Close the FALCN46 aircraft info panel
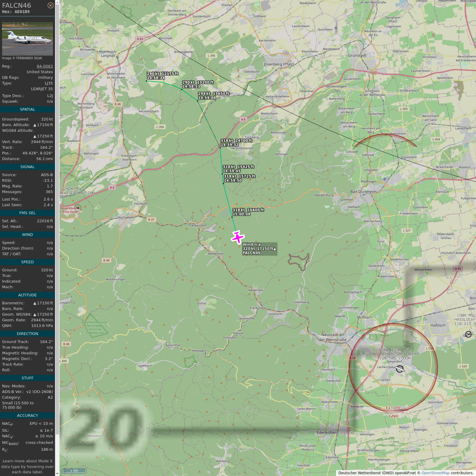 (x=50, y=5)
